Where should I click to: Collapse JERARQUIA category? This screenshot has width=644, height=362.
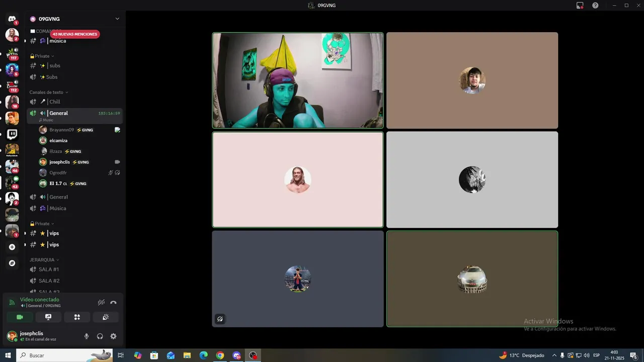[44, 260]
